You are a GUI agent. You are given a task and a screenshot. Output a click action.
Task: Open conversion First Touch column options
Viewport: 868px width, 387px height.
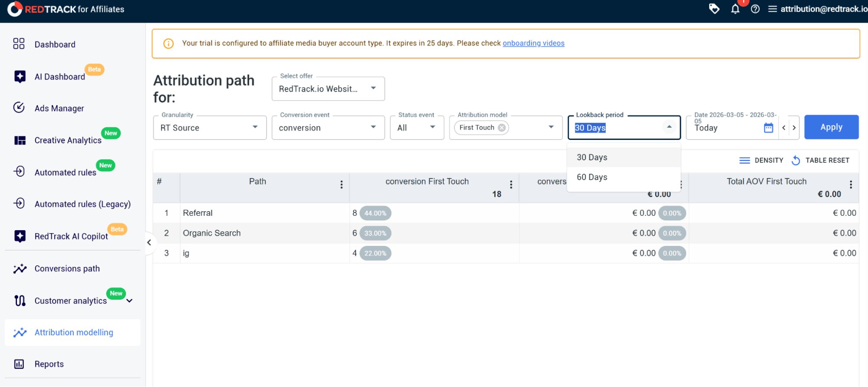(511, 185)
